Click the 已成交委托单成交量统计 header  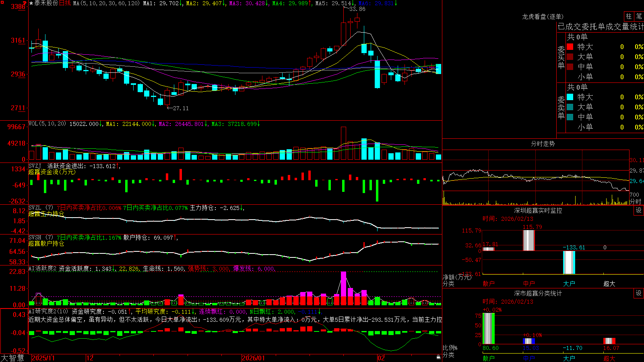[x=601, y=27]
